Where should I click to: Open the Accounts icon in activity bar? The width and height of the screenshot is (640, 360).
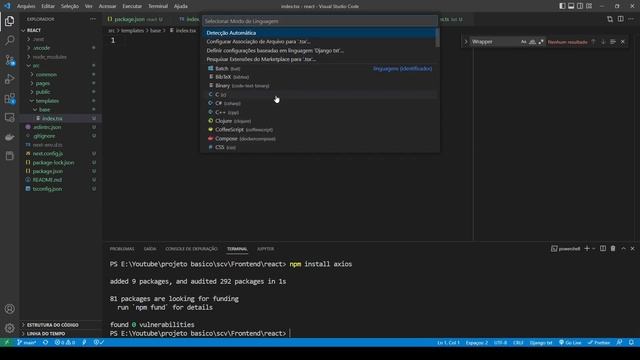click(9, 309)
